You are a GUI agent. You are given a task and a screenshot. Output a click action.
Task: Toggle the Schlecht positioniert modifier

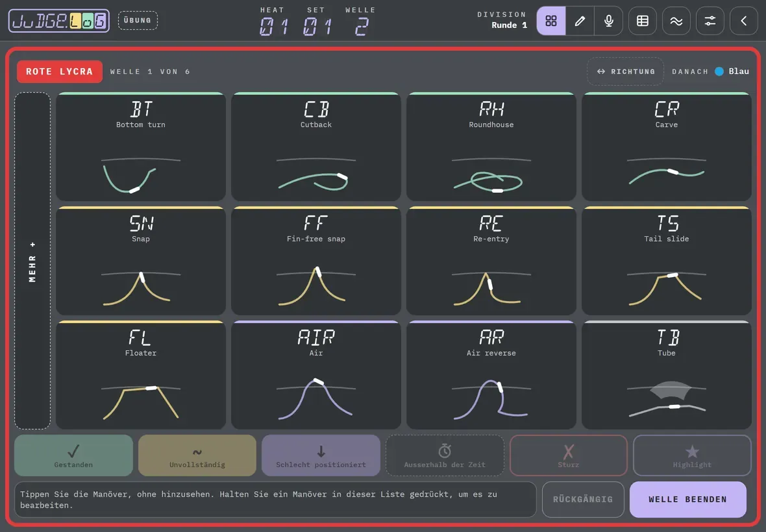click(321, 455)
